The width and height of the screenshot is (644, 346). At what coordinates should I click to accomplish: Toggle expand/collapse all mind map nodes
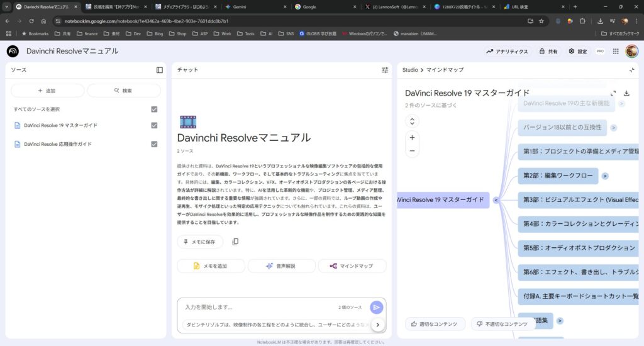click(412, 121)
